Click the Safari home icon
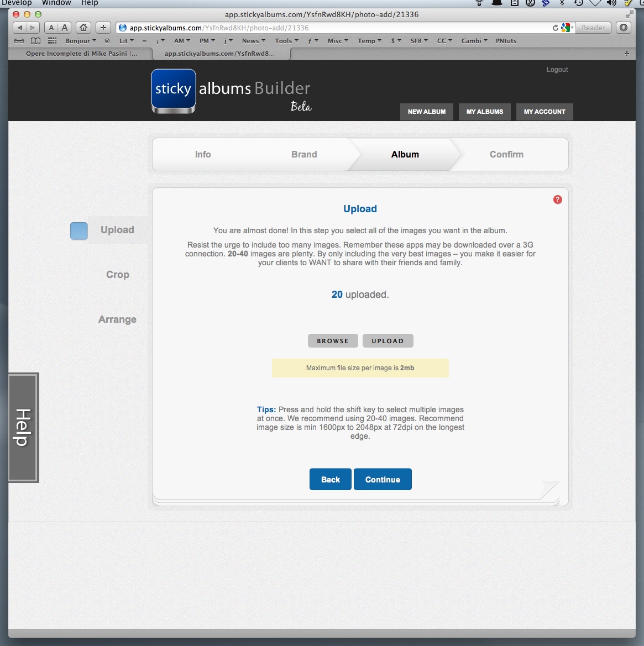The height and width of the screenshot is (646, 644). tap(83, 28)
